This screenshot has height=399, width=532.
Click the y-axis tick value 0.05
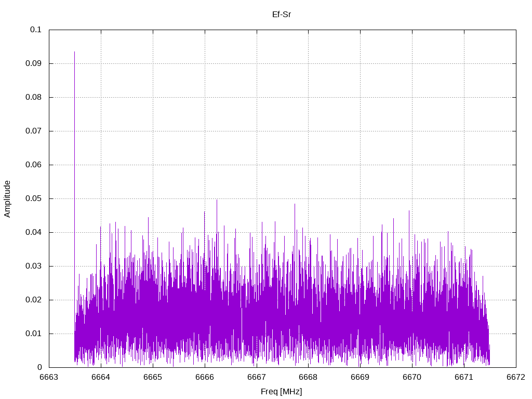tap(33, 198)
